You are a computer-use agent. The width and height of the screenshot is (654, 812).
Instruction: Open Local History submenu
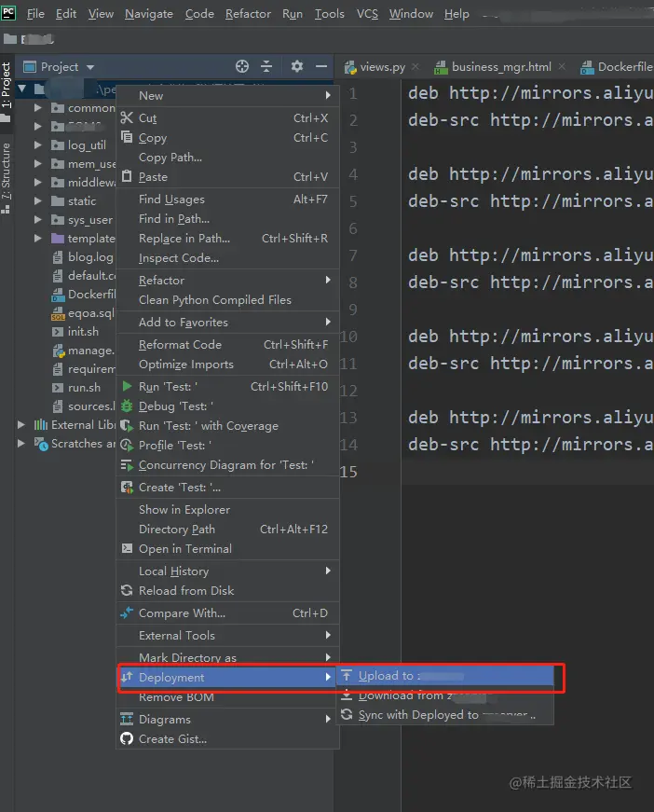coord(227,571)
